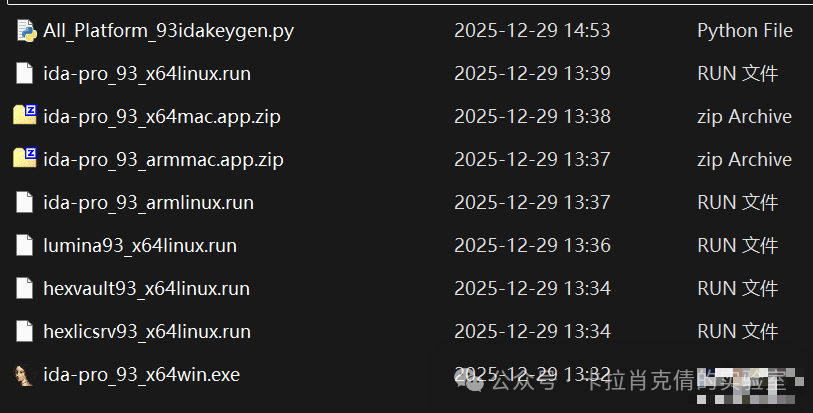Click the lumina93_x64linux.run filename

[140, 245]
